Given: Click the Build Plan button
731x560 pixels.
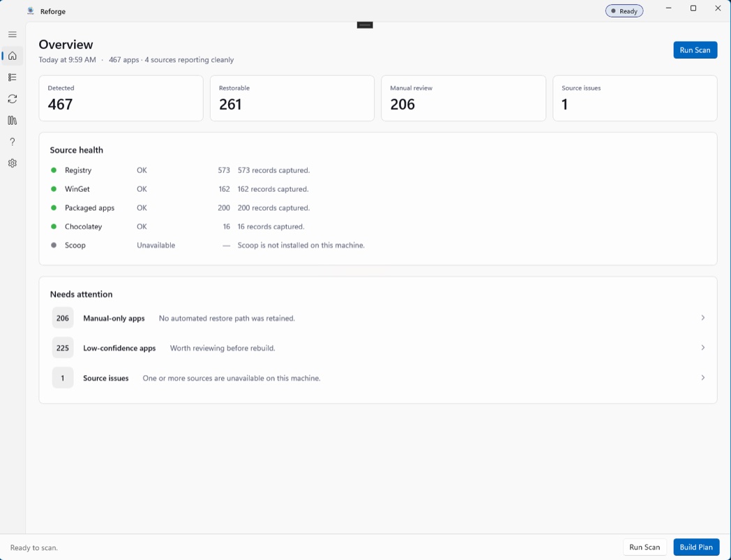Looking at the screenshot, I should (x=696, y=547).
